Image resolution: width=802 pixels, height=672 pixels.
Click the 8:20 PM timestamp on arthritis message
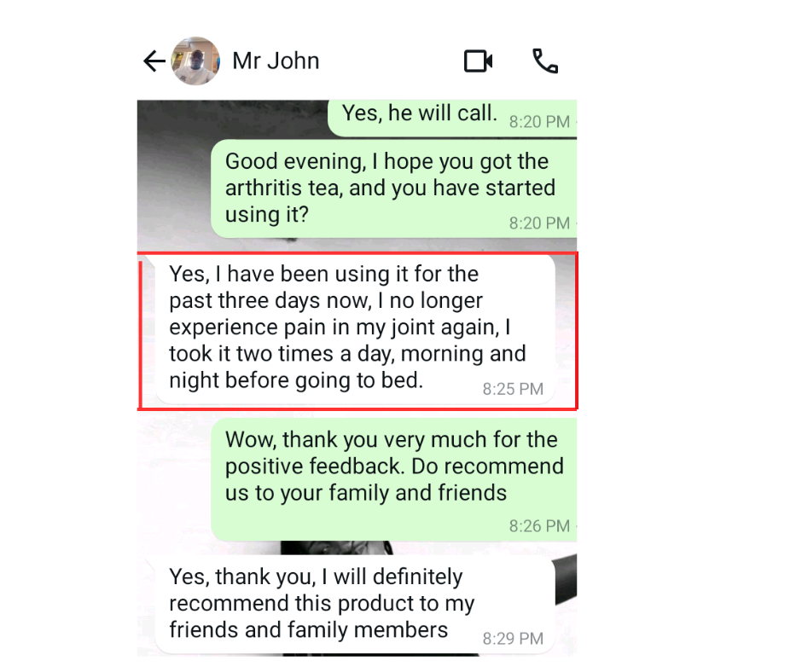pos(539,223)
